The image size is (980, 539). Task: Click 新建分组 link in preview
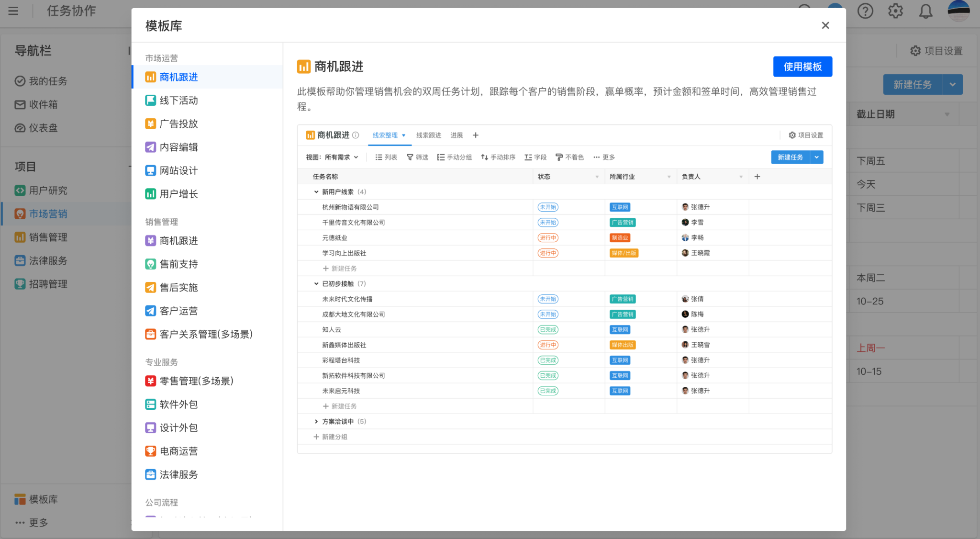point(330,437)
